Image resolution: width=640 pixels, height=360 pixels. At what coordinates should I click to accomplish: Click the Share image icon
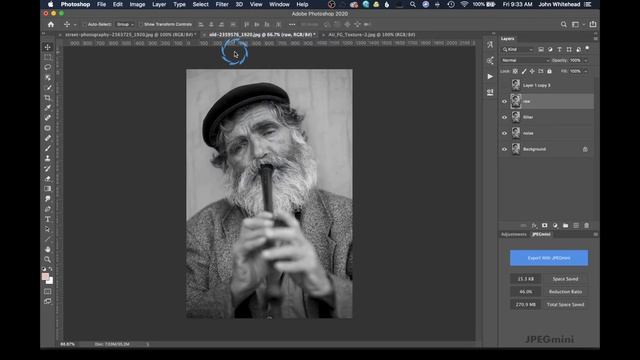(593, 24)
